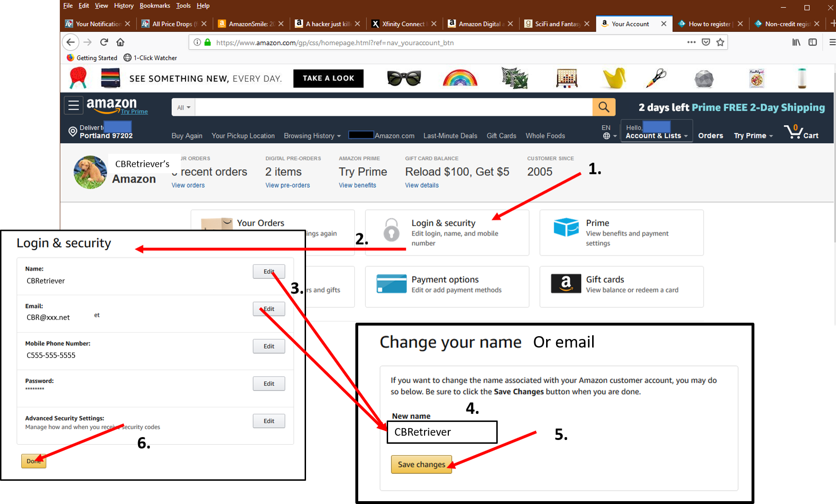836x504 pixels.
Task: Expand the All search category dropdown
Action: 183,108
